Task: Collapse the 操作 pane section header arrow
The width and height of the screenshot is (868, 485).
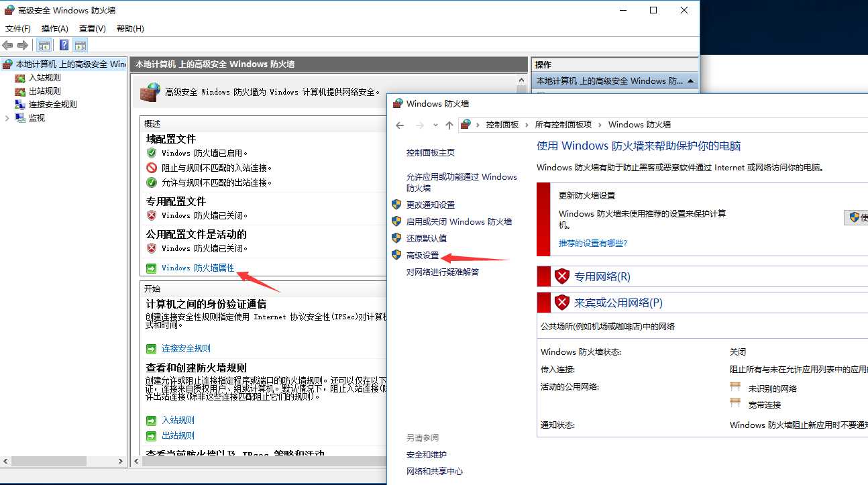Action: [690, 80]
